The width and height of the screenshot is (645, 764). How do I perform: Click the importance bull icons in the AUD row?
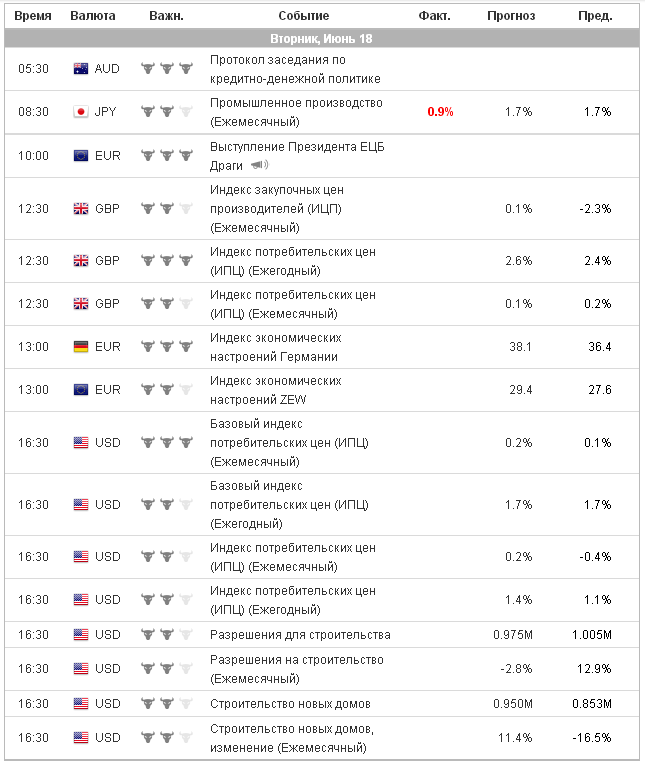(166, 69)
